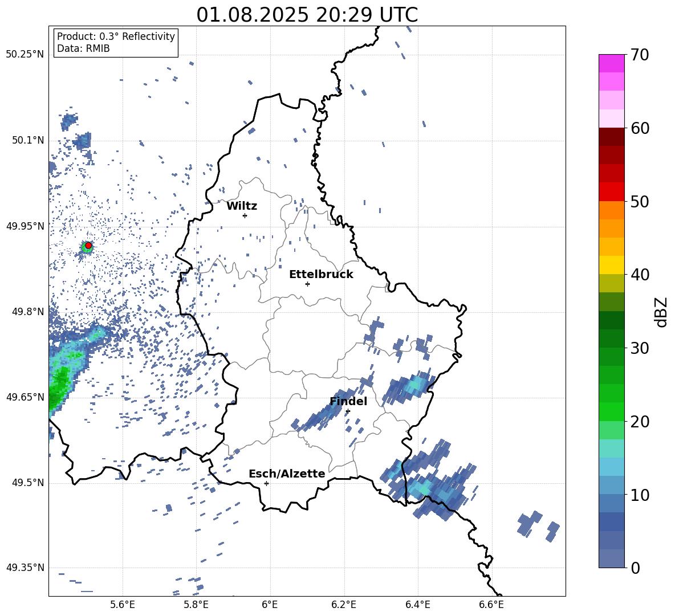This screenshot has height=616, width=675.
Task: Click the Ettelbruck city label
Action: pyautogui.click(x=321, y=275)
